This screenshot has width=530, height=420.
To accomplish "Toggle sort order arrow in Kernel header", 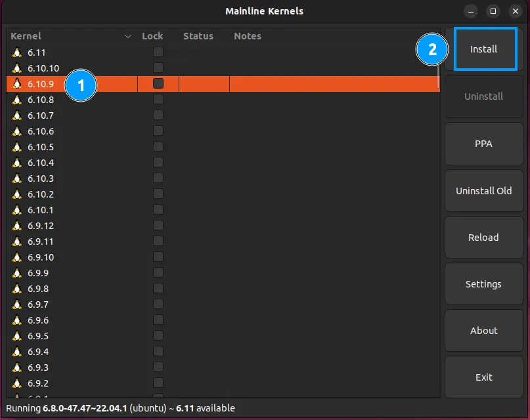I will [x=128, y=36].
